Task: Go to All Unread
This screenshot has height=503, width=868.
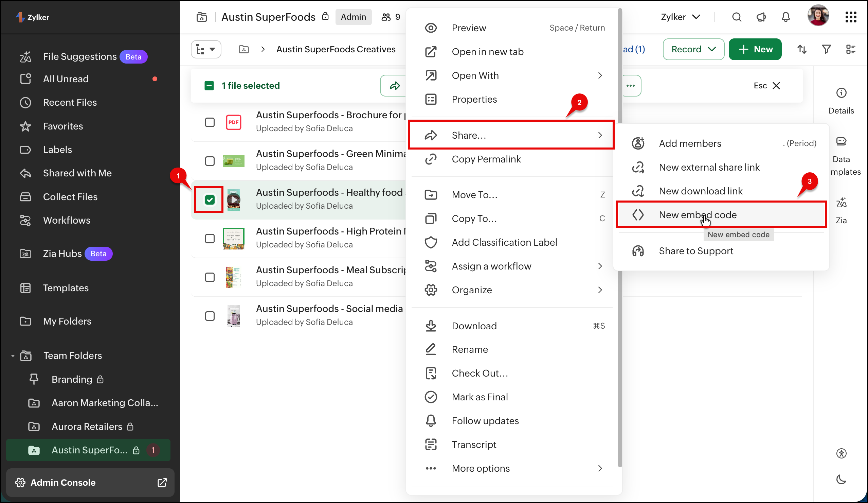Action: (x=66, y=79)
